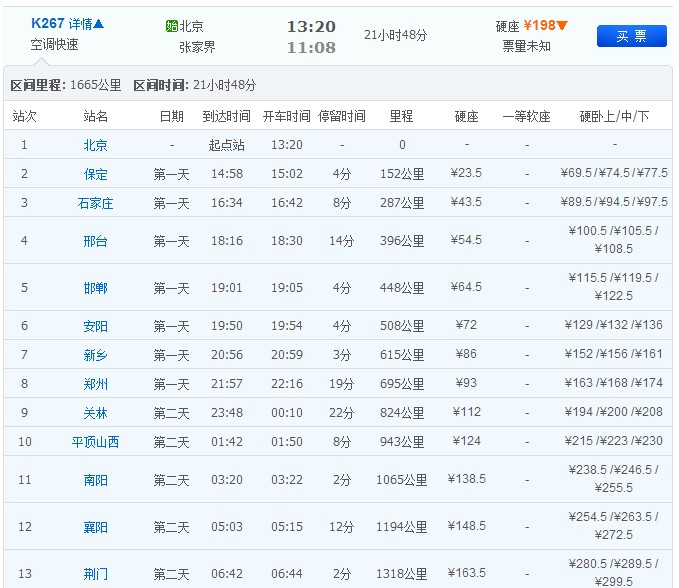Open the 北京 station link in row 1
The image size is (679, 588).
tap(96, 145)
